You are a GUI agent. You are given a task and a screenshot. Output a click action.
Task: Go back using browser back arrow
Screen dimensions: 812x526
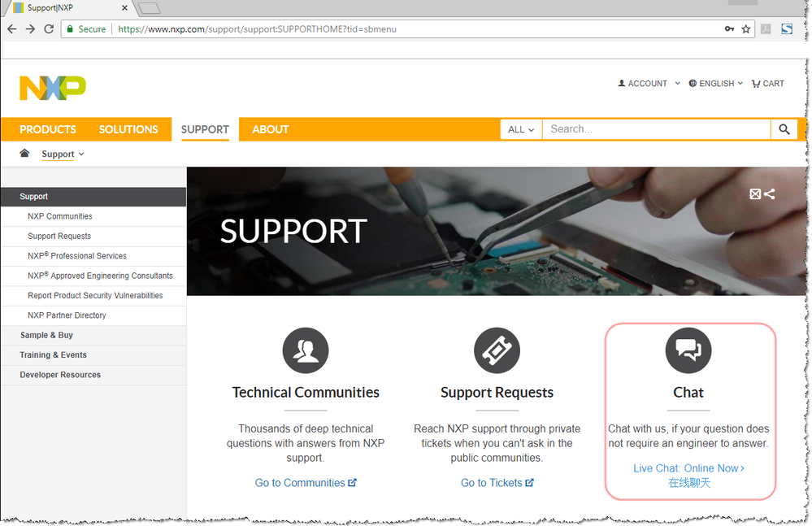click(12, 29)
